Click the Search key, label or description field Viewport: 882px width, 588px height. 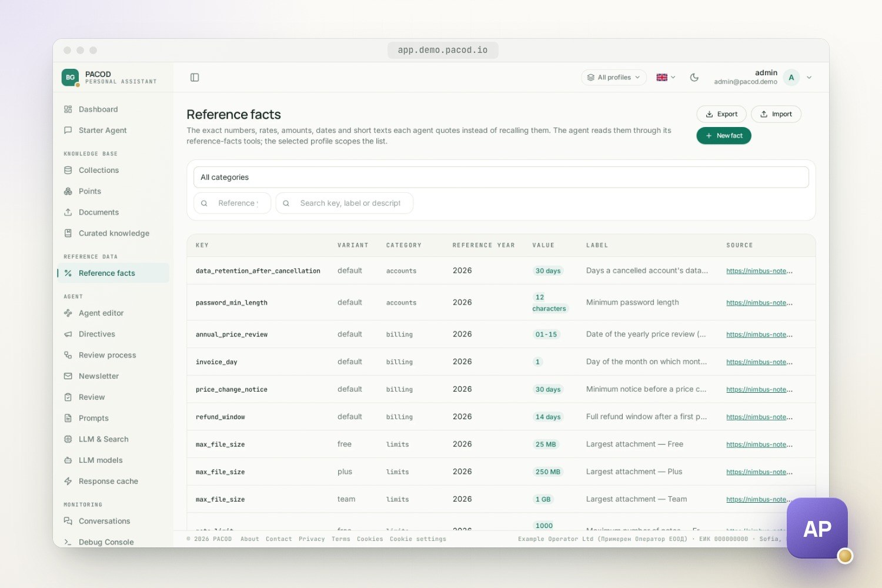pyautogui.click(x=345, y=203)
